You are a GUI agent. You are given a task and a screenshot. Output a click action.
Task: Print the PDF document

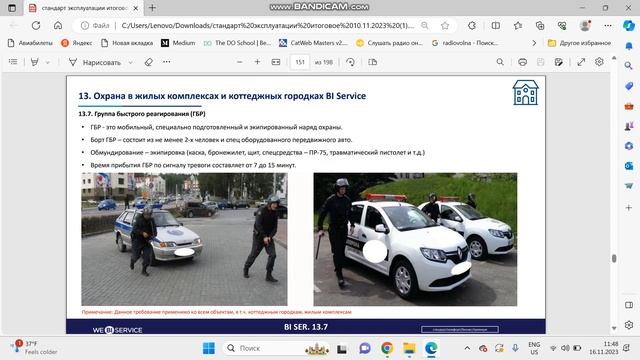point(522,62)
